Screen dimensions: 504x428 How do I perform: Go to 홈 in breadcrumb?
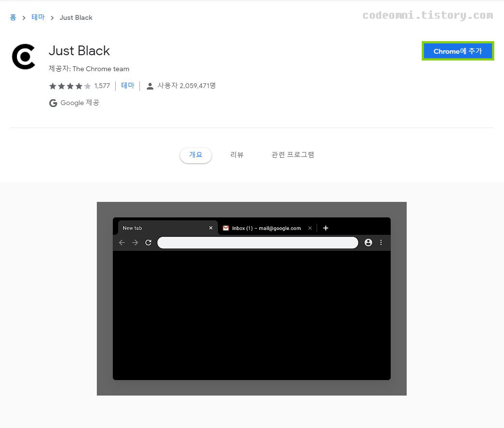pyautogui.click(x=13, y=17)
